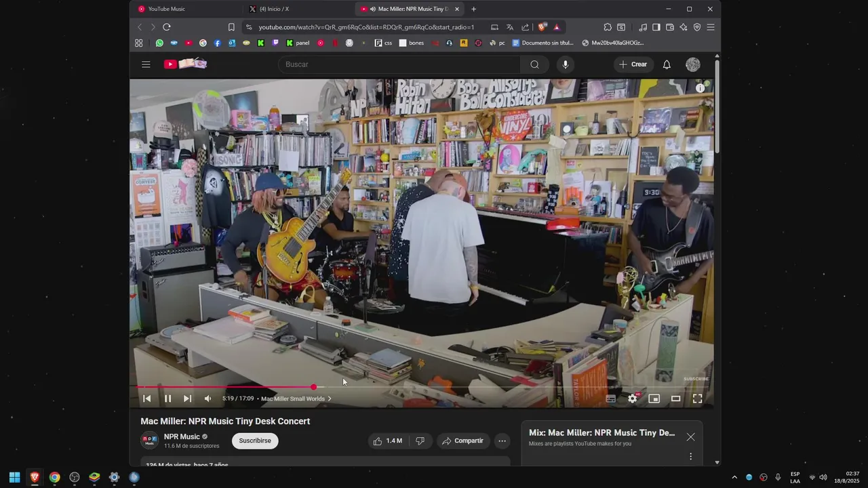Image resolution: width=868 pixels, height=488 pixels.
Task: Show hidden system tray icons
Action: tap(734, 477)
